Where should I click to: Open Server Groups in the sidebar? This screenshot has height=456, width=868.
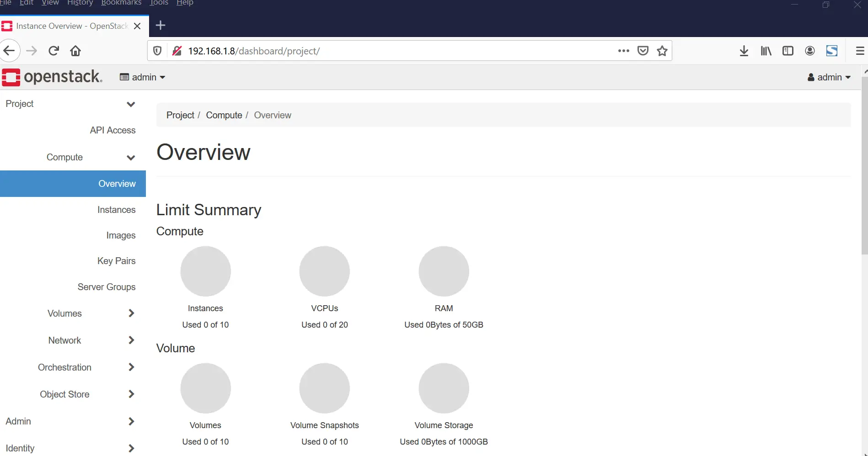point(107,287)
